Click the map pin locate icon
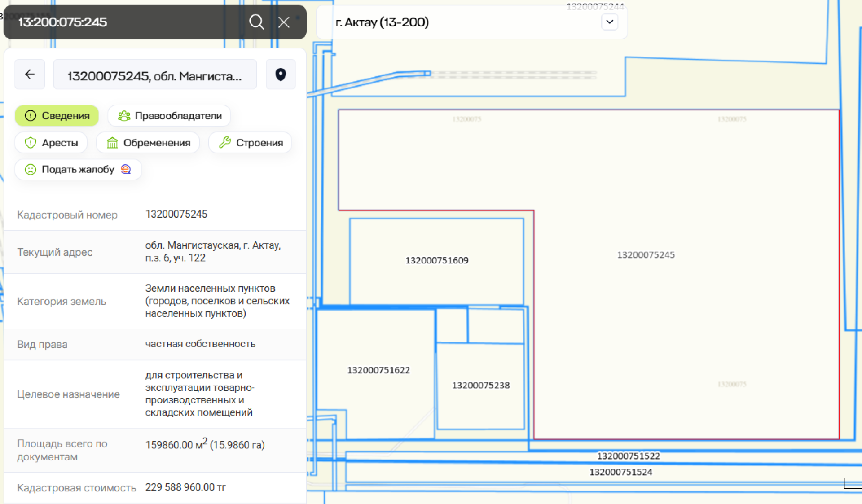The width and height of the screenshot is (862, 504). [x=281, y=75]
